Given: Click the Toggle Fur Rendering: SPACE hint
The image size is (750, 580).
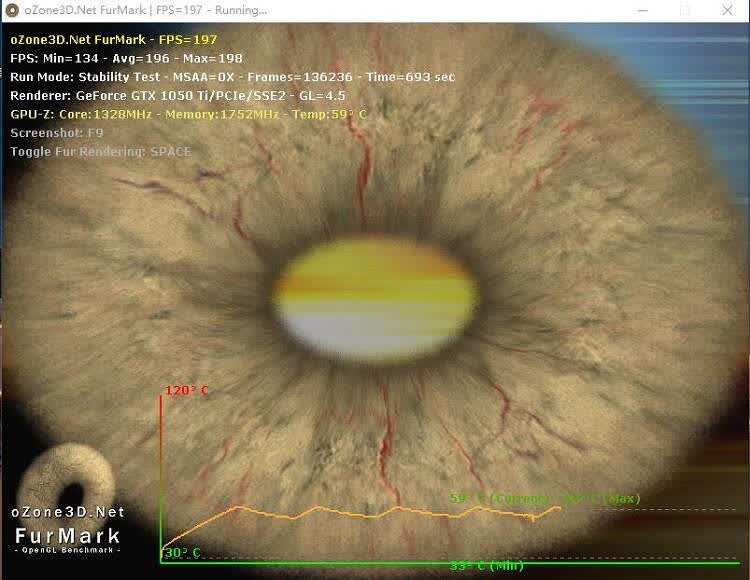Looking at the screenshot, I should [x=100, y=152].
